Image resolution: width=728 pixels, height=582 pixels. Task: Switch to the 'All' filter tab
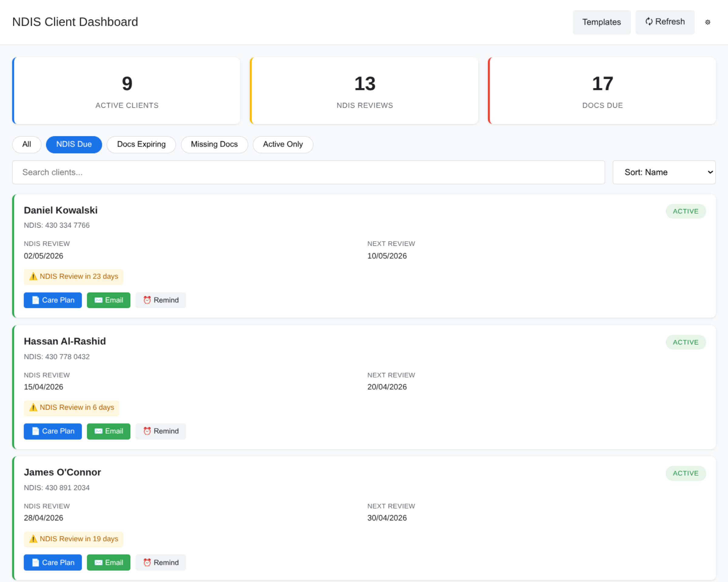pyautogui.click(x=26, y=144)
